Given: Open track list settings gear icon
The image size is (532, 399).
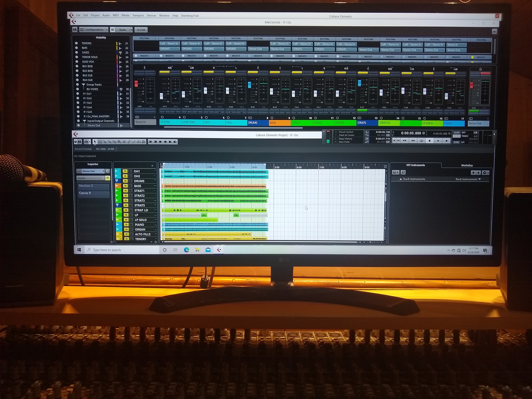Looking at the screenshot, I should click(156, 242).
